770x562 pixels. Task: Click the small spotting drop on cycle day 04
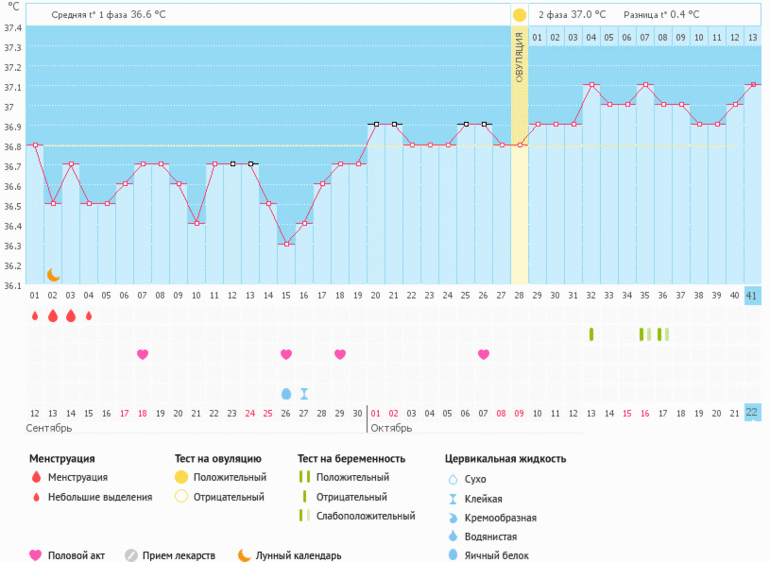pos(89,316)
